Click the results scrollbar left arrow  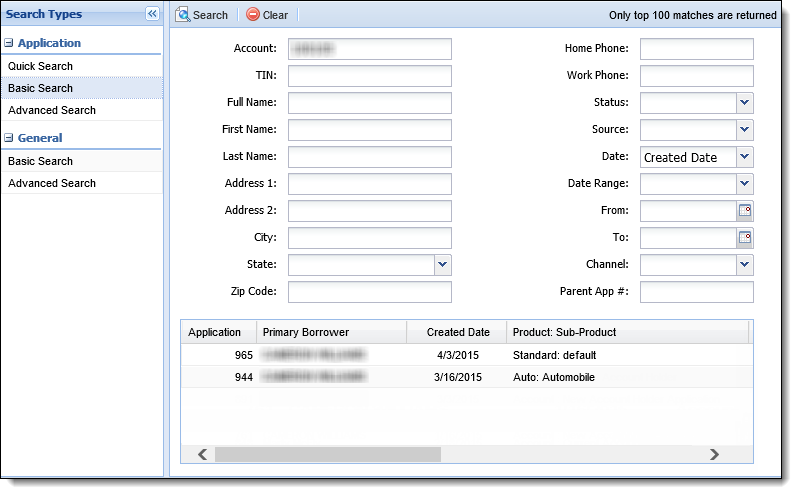click(x=202, y=454)
